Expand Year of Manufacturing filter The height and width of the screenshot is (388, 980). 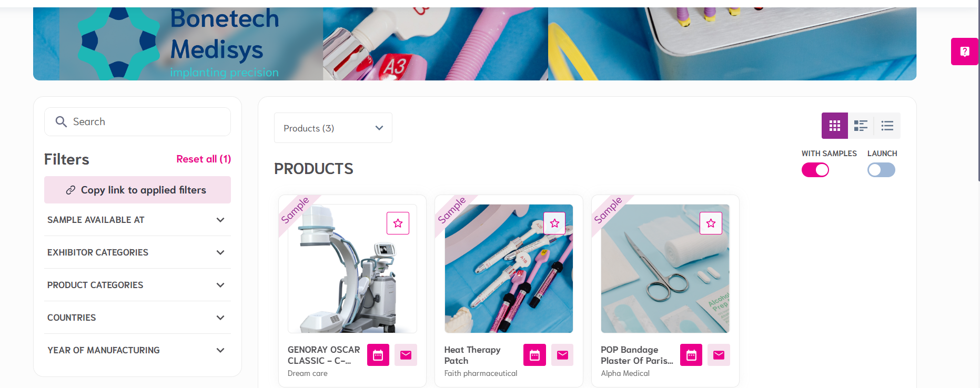(137, 350)
